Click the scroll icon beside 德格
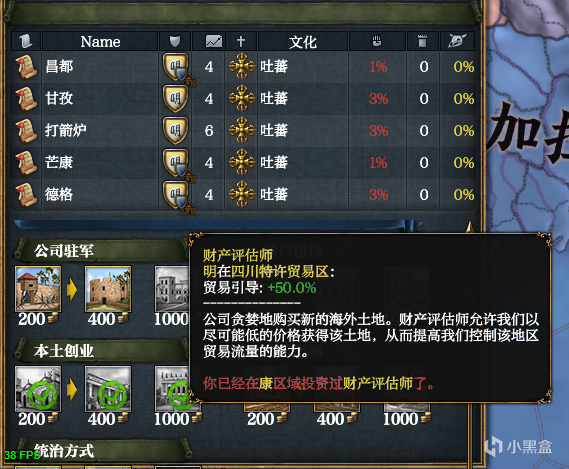569x469 pixels. (26, 195)
